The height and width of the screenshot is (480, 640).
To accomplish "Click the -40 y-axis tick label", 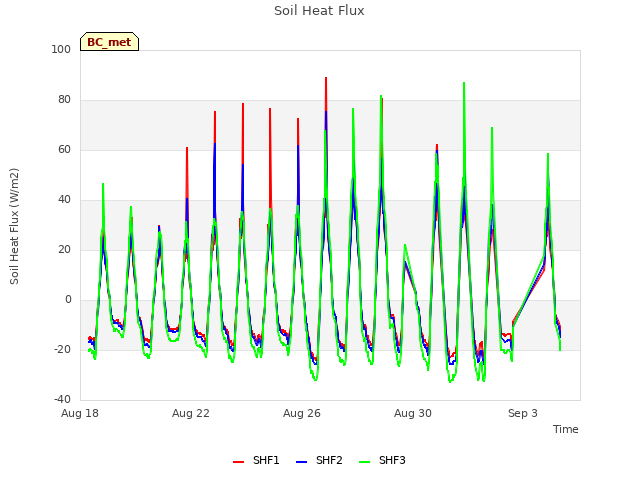I will 62,399.
